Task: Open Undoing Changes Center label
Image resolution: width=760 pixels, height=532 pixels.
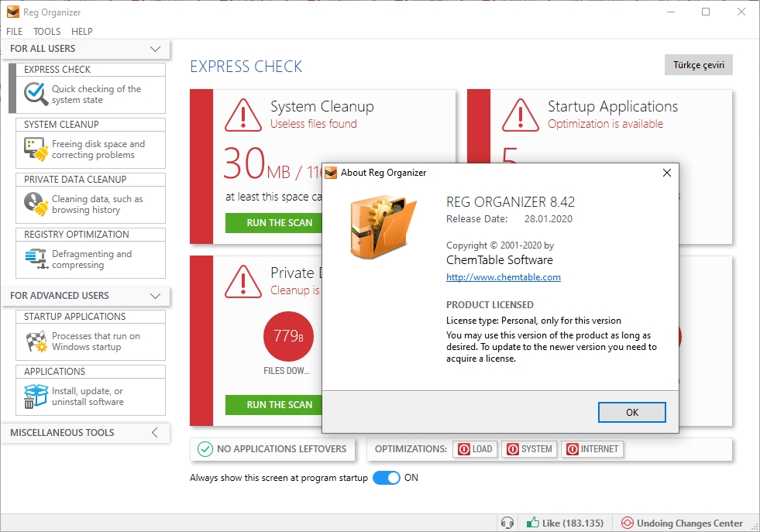Action: pos(690,523)
